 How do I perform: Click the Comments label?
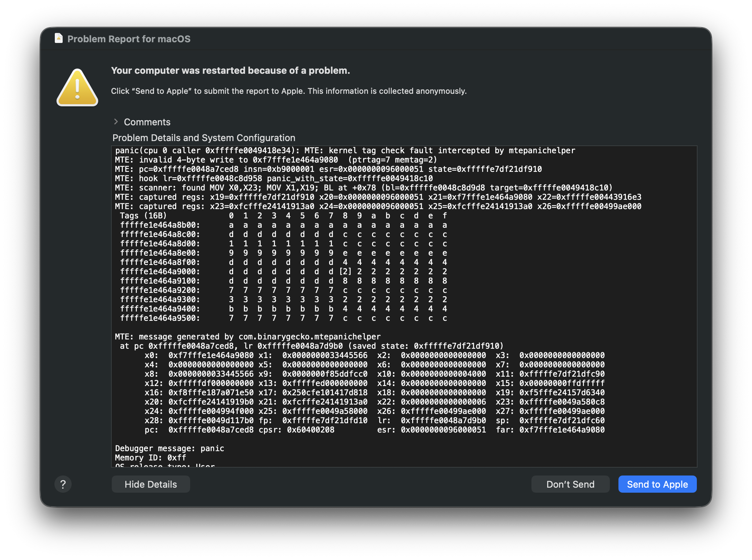pyautogui.click(x=147, y=122)
